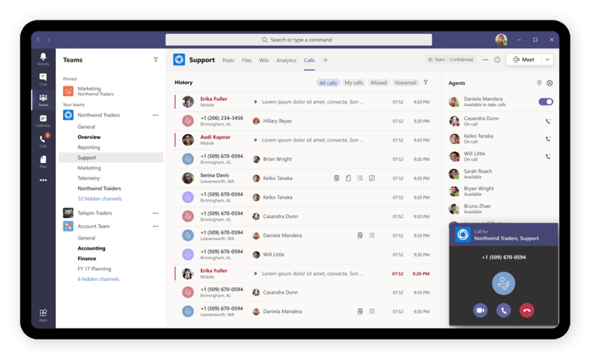595x364 pixels.
Task: Open the Analytics tab
Action: [286, 60]
